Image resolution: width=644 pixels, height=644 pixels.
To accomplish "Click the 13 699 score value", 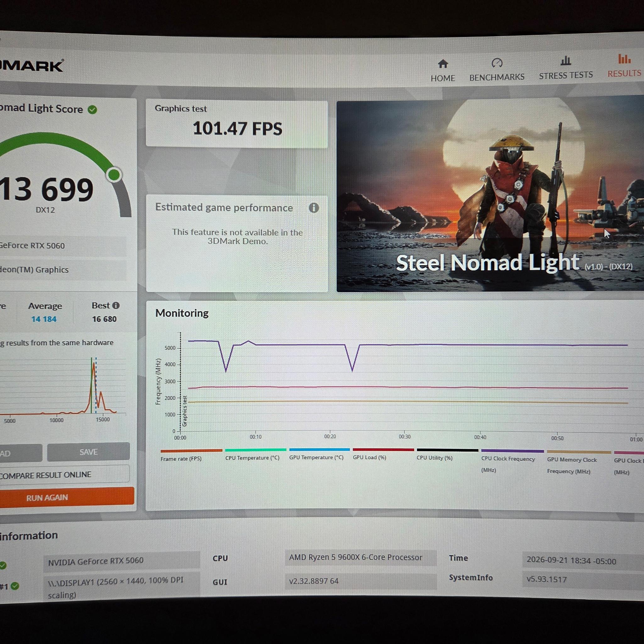I will pyautogui.click(x=47, y=189).
